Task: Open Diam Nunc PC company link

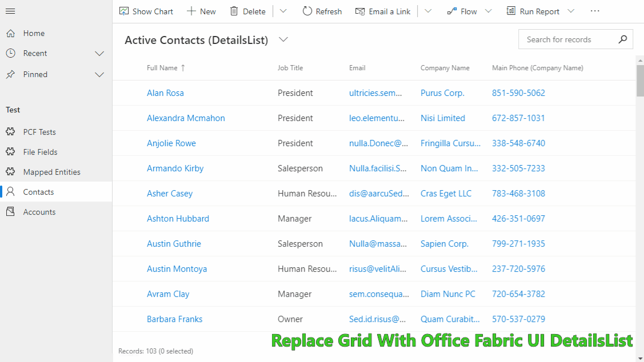Action: pyautogui.click(x=447, y=294)
